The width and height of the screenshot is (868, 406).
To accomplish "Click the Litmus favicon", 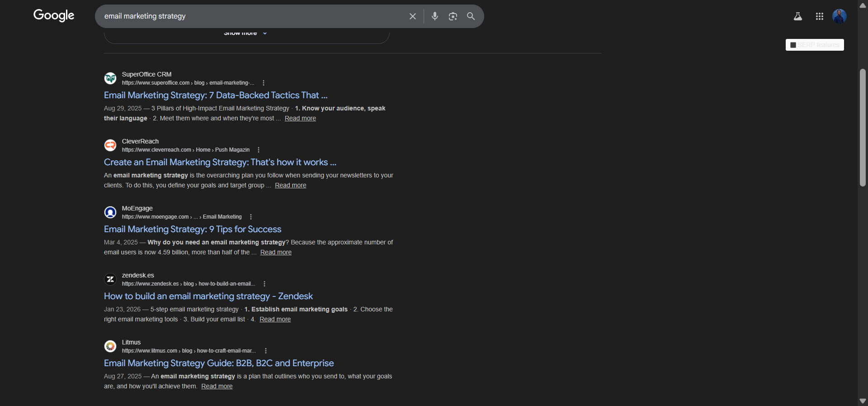I will click(x=110, y=346).
